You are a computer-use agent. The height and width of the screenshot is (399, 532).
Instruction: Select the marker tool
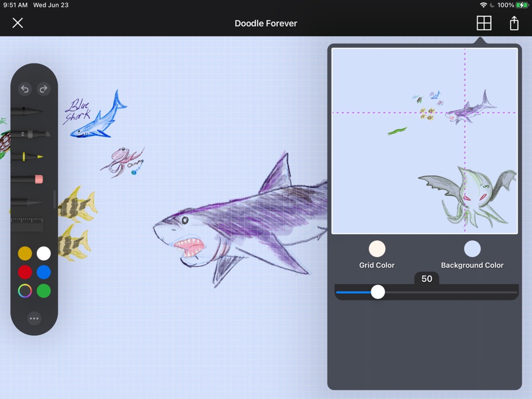(x=31, y=134)
